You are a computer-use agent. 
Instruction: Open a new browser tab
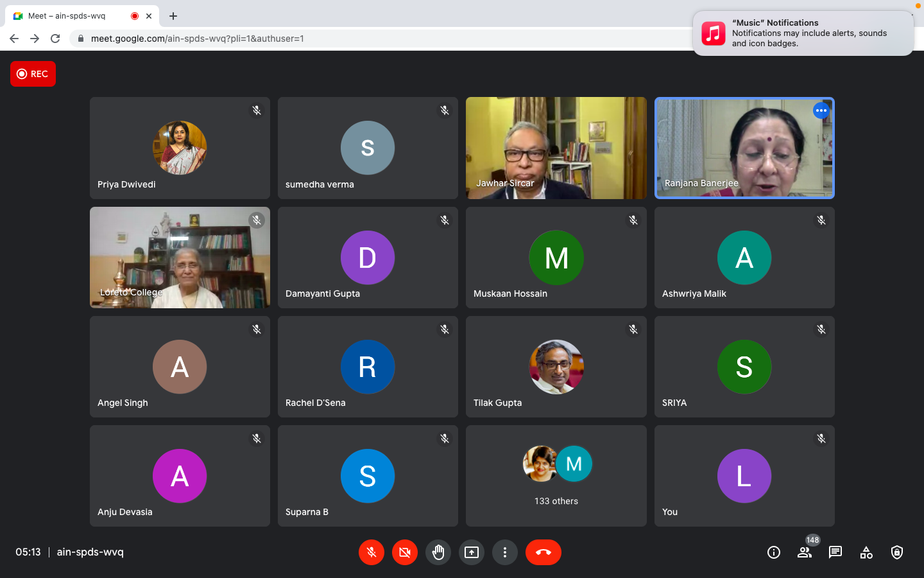click(173, 16)
